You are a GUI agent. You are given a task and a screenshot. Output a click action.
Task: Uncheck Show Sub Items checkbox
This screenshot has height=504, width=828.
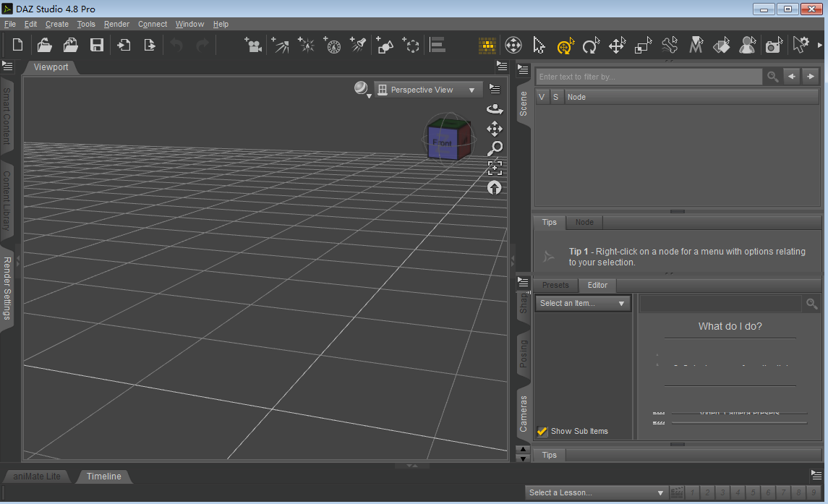pyautogui.click(x=542, y=431)
